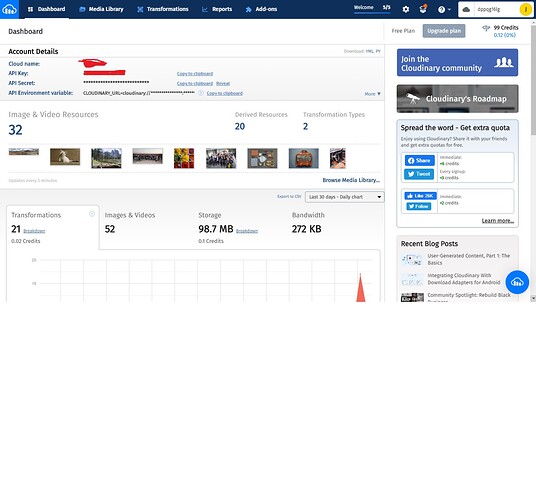Viewport: 536px width, 500px height.
Task: Select the Transformations stats tab
Action: (x=53, y=227)
